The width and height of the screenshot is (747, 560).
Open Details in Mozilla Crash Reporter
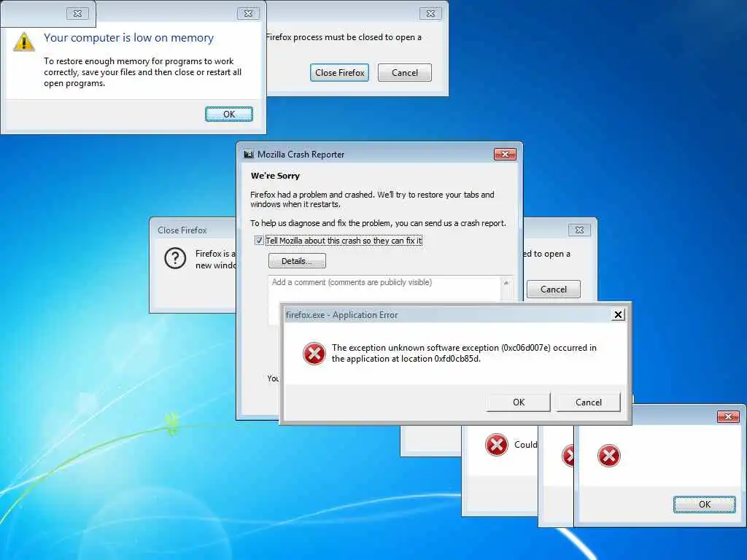pos(297,261)
